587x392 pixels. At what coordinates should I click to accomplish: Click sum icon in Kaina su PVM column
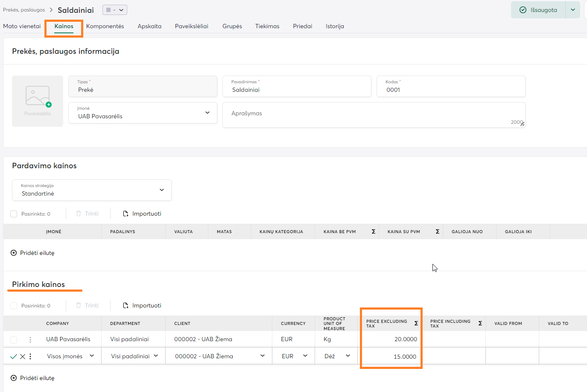click(x=437, y=231)
